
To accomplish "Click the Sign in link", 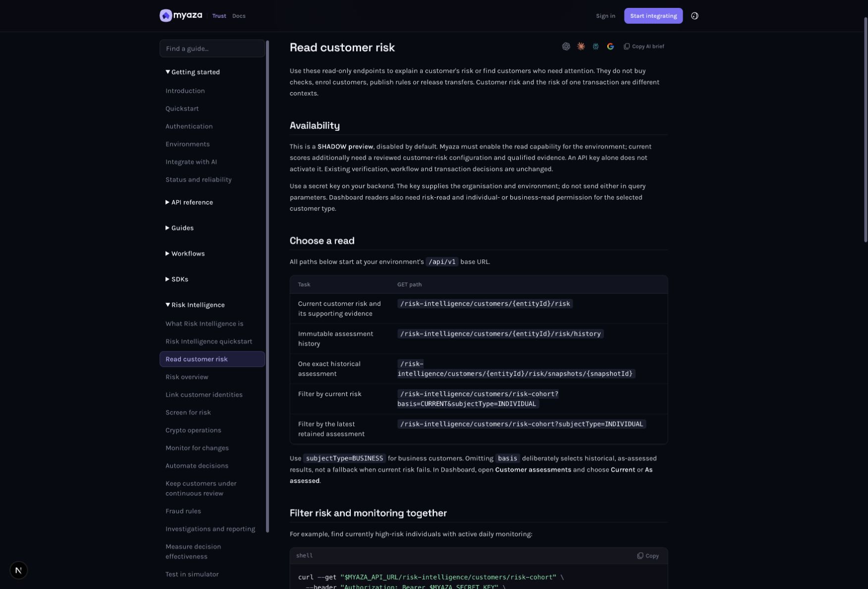I will pyautogui.click(x=605, y=16).
